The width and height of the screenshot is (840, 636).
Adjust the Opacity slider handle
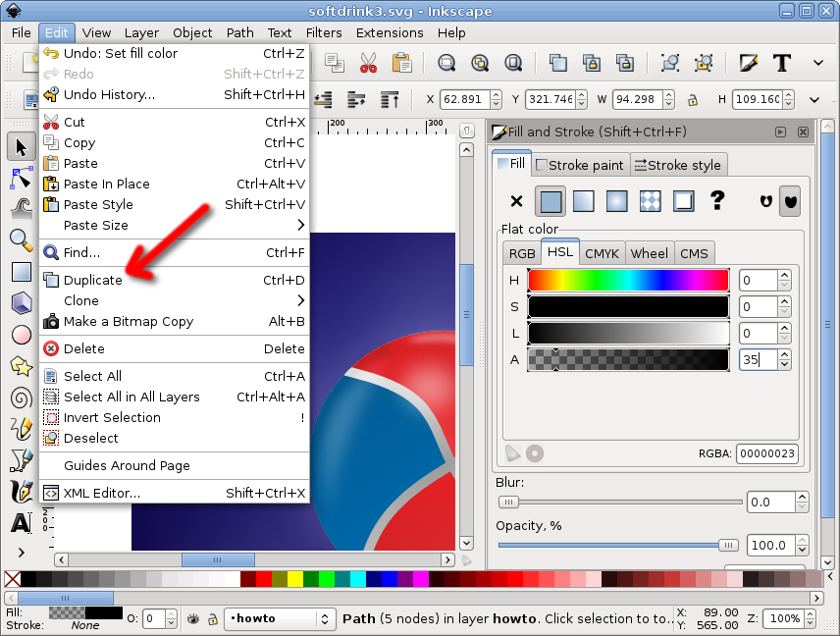(x=728, y=546)
